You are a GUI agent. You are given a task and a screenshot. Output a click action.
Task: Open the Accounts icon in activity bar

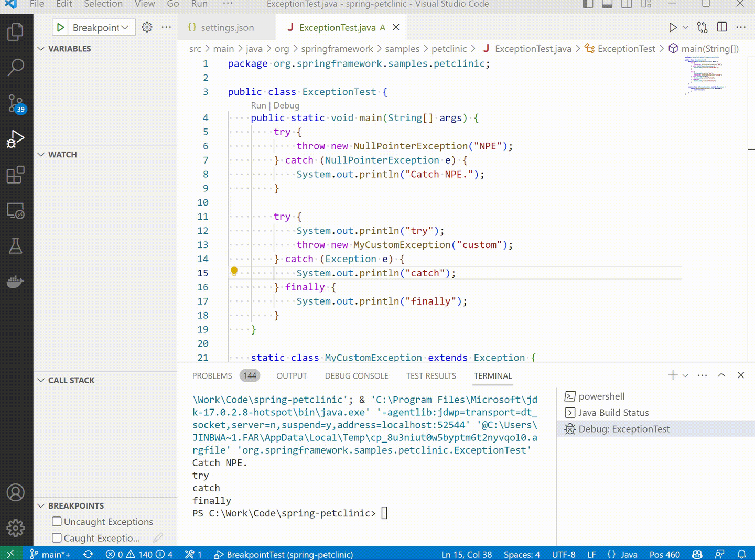click(16, 492)
